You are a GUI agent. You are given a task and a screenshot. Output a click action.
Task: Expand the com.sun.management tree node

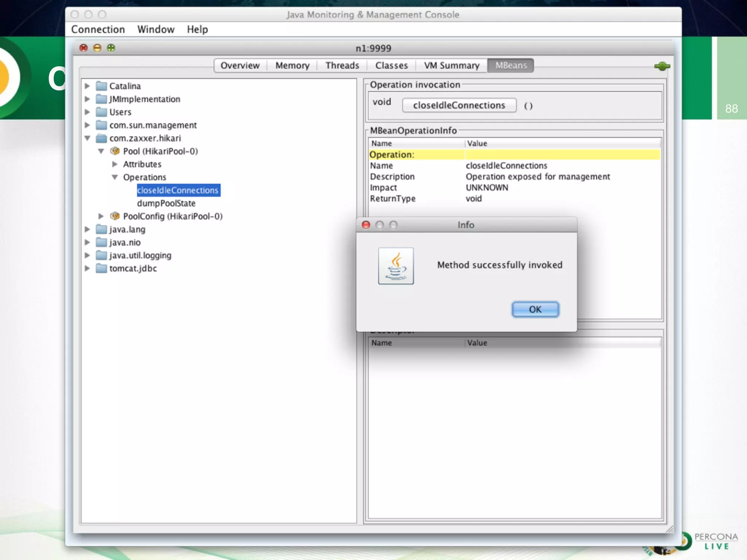(x=87, y=125)
